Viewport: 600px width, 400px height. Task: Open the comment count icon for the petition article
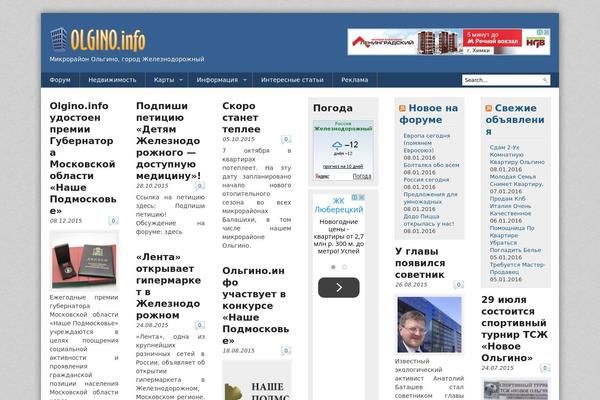(199, 186)
